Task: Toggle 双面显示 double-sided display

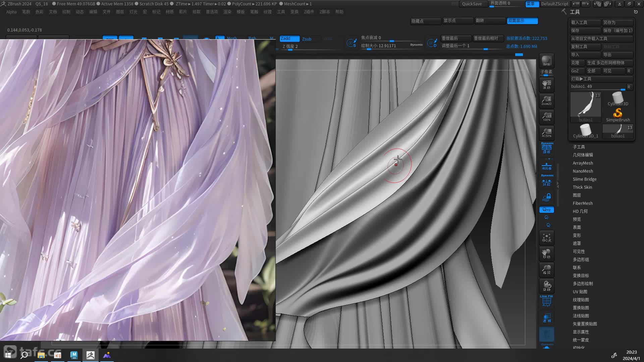Action: pyautogui.click(x=522, y=21)
